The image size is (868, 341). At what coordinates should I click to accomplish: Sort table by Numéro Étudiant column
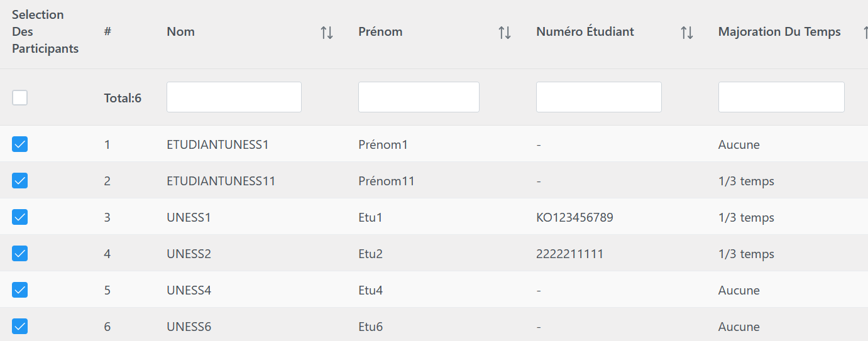pyautogui.click(x=686, y=33)
